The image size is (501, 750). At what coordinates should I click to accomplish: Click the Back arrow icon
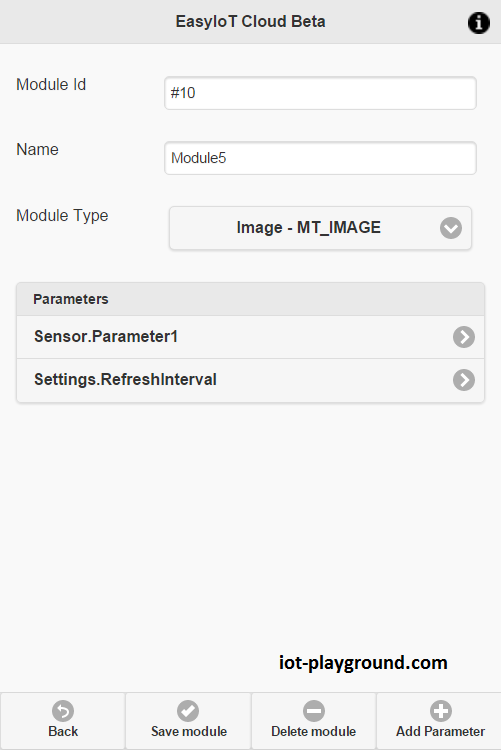(x=63, y=711)
